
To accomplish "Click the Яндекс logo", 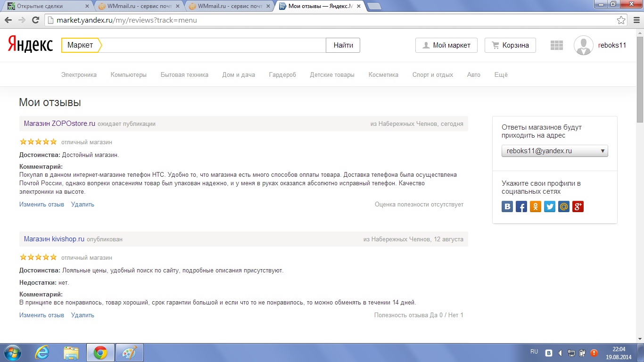I will pyautogui.click(x=30, y=45).
